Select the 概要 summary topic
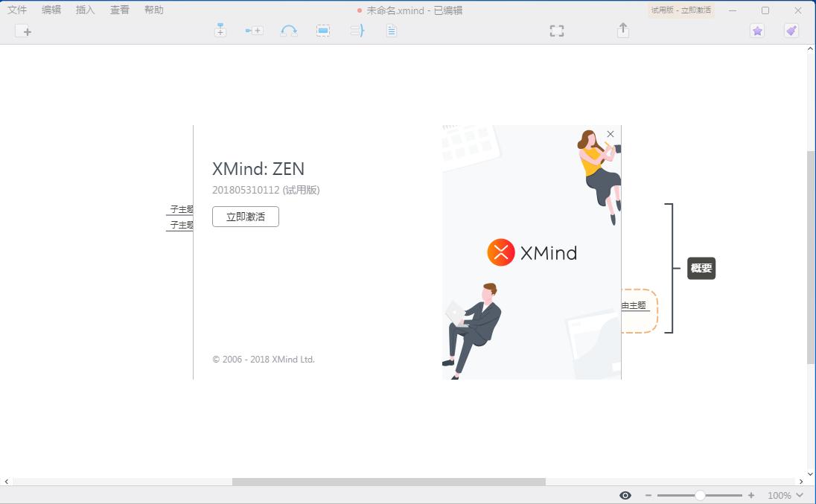 701,269
